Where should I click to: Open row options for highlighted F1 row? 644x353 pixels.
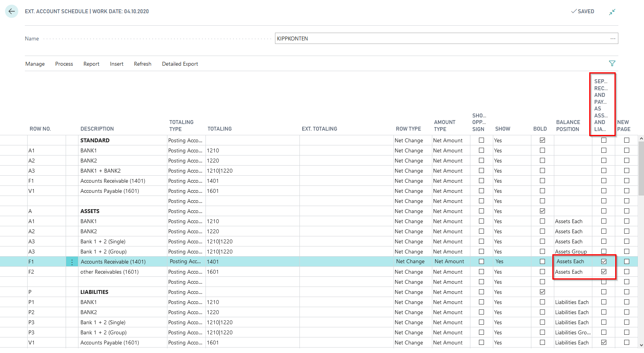point(72,262)
